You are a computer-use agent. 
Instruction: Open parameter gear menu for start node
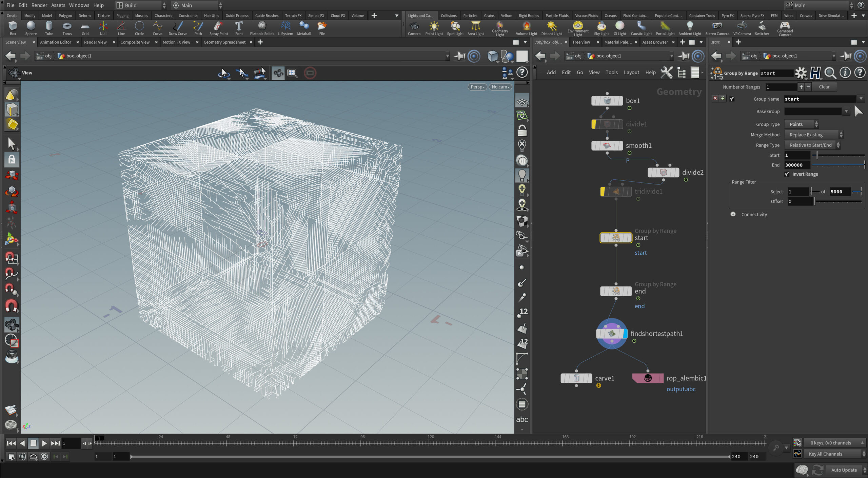[801, 73]
